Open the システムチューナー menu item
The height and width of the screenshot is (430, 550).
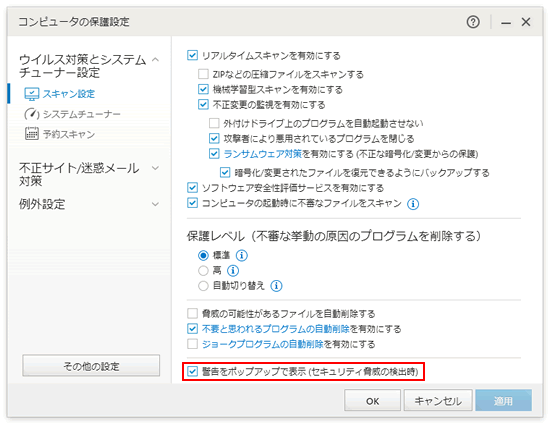[x=81, y=114]
